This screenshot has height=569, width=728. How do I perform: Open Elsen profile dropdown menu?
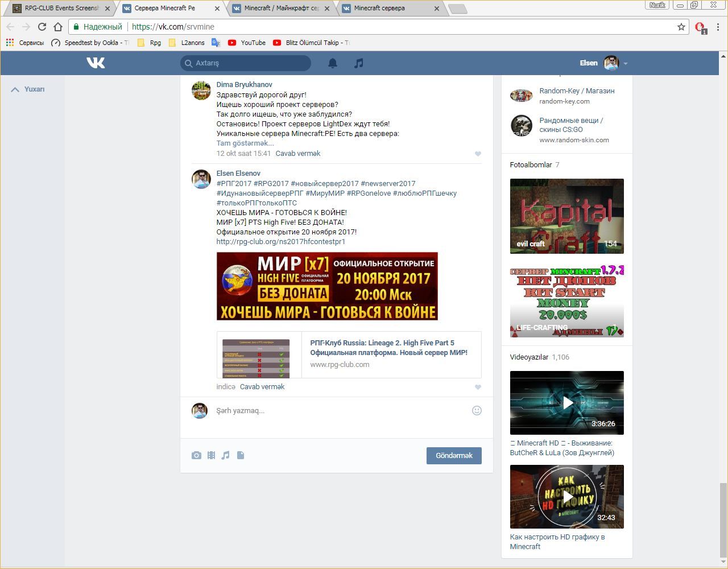pyautogui.click(x=603, y=63)
